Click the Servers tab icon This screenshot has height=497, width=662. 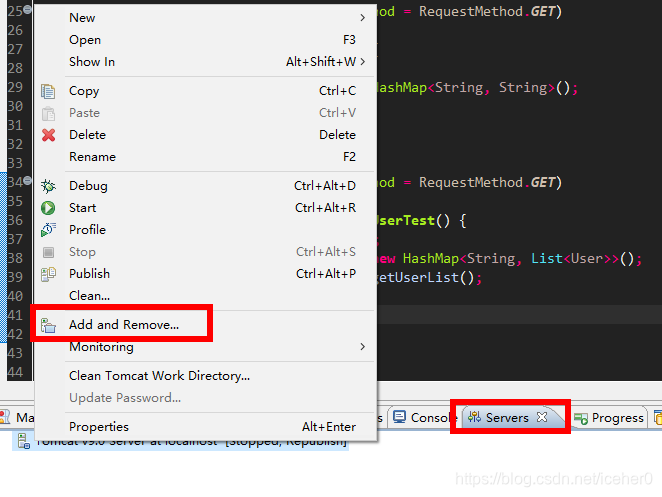[x=475, y=417]
